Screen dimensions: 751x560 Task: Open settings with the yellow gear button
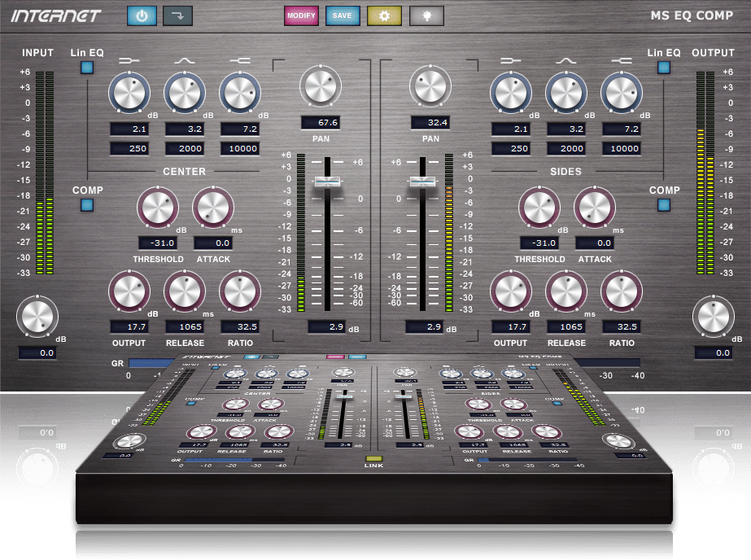pos(384,15)
